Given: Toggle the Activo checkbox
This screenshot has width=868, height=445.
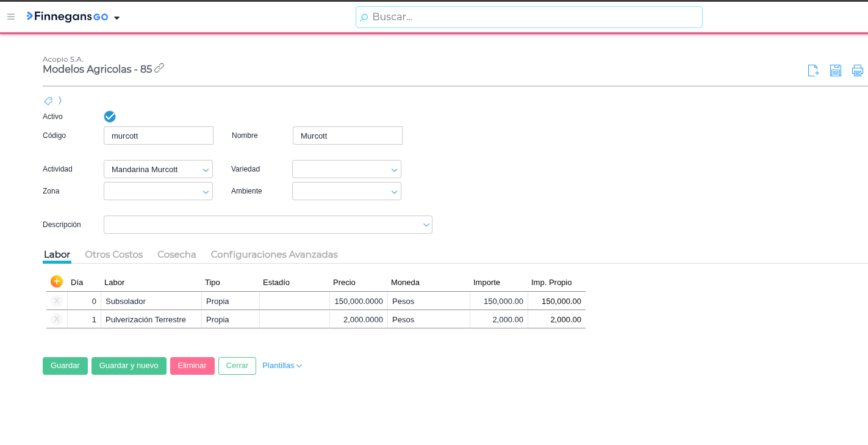Looking at the screenshot, I should [110, 117].
